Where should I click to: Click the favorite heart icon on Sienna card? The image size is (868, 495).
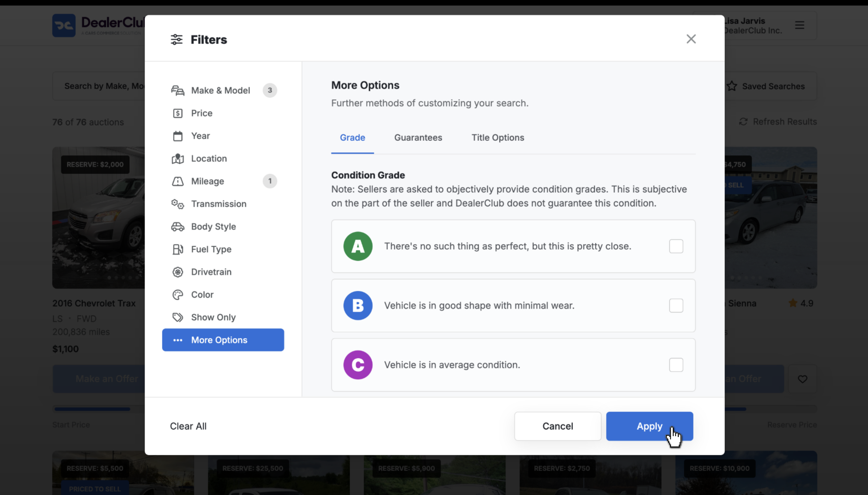click(x=803, y=379)
